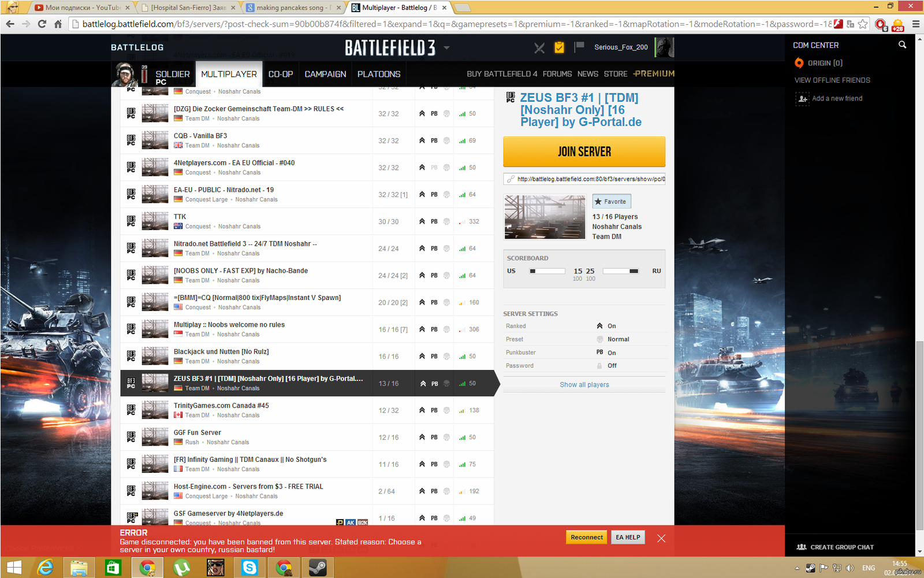Click the Reconnect button in error bar
The width and height of the screenshot is (924, 578).
tap(587, 538)
